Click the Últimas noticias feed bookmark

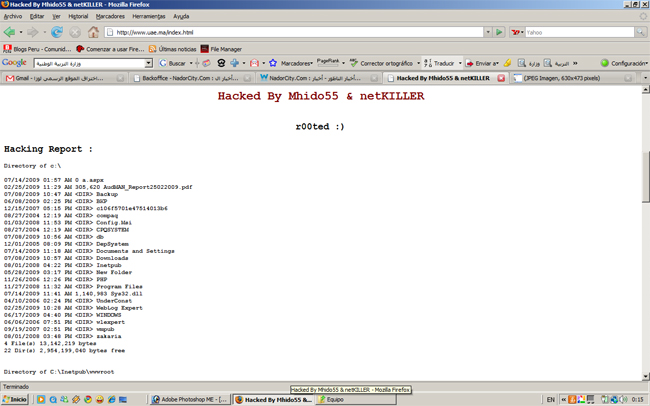coord(172,48)
